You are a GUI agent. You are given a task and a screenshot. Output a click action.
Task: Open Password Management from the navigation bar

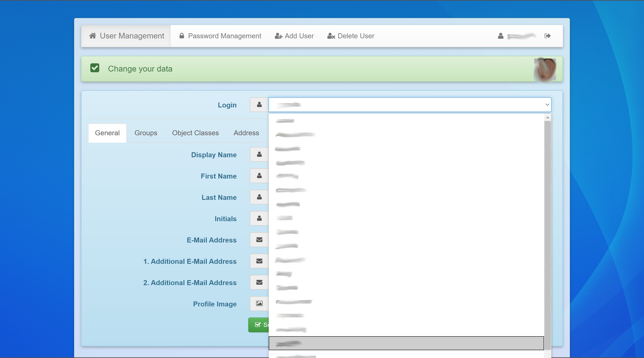[x=224, y=35]
